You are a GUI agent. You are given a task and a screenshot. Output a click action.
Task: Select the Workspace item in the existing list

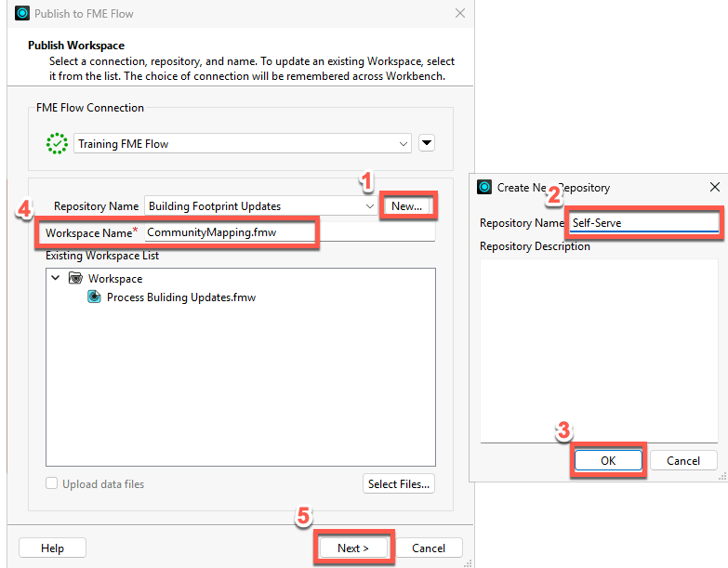point(115,279)
